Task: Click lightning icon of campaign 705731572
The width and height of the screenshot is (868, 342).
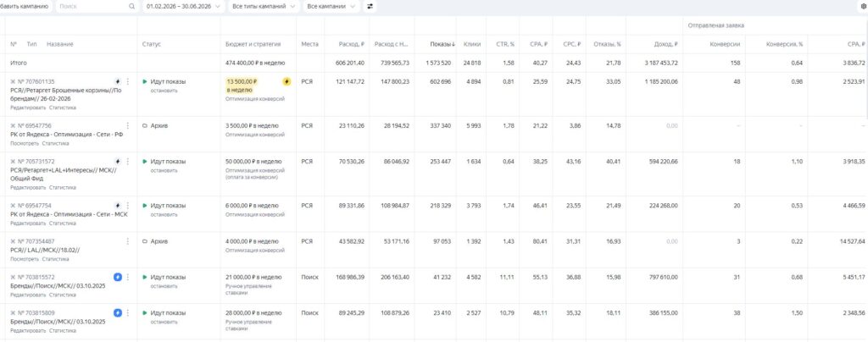Action: [117, 162]
